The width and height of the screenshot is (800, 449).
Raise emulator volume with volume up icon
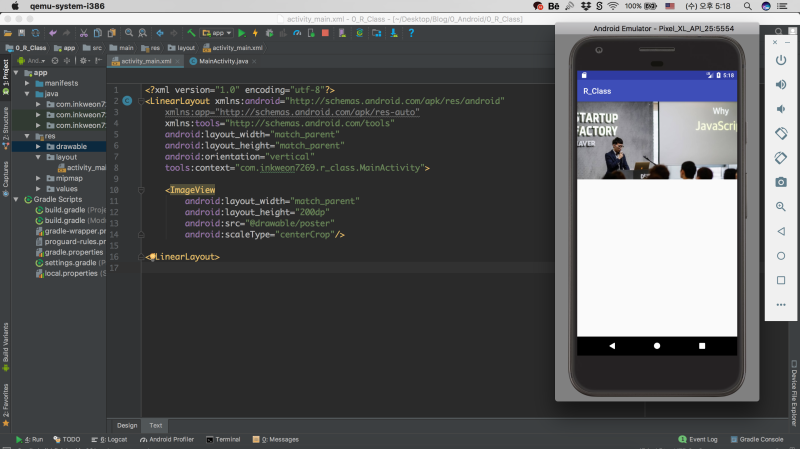(781, 85)
